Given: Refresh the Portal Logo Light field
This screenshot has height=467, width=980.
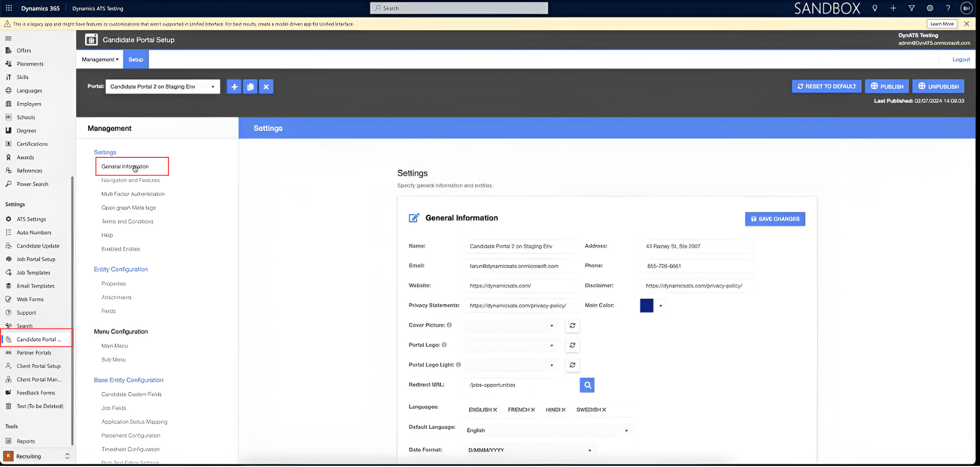Looking at the screenshot, I should (572, 365).
